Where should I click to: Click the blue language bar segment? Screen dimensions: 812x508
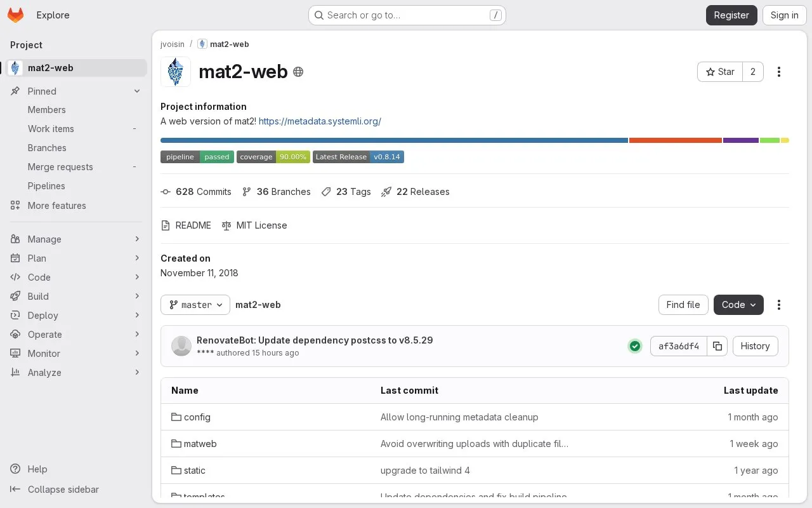point(394,140)
